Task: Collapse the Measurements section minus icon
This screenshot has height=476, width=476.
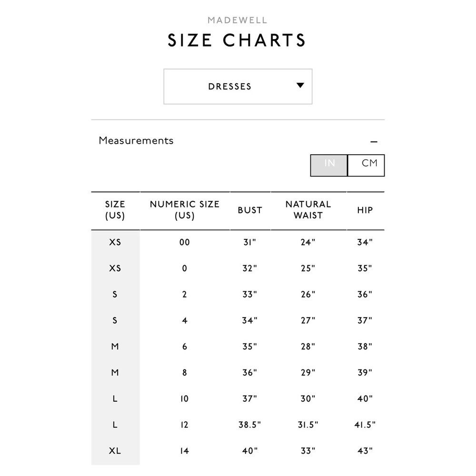Action: pos(374,142)
